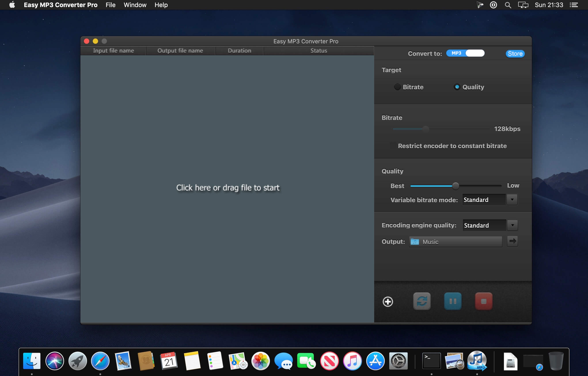
Task: Click the drag file to start area
Action: tap(228, 188)
